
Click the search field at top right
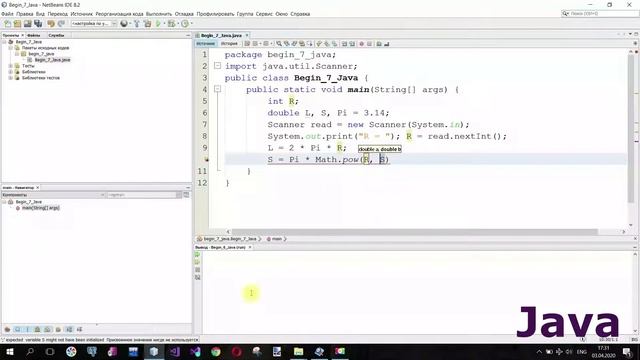pos(600,13)
